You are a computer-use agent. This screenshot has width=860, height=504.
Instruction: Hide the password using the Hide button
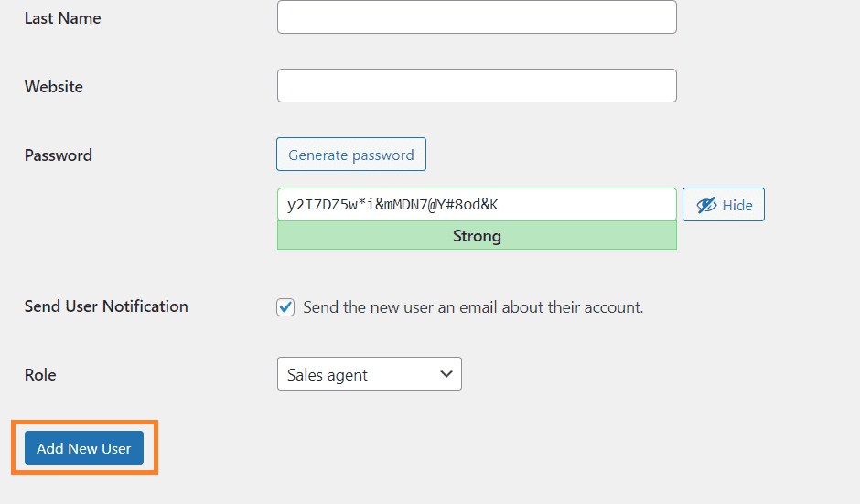tap(724, 205)
